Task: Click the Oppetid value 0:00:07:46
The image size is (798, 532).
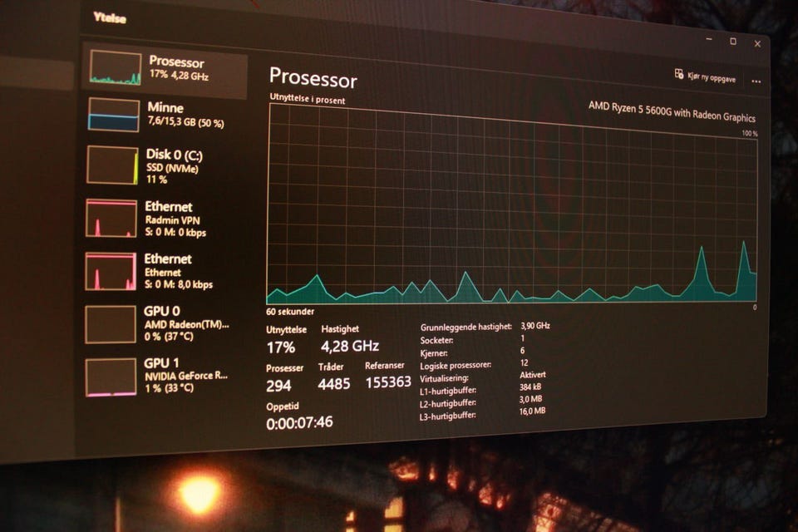Action: pos(299,422)
